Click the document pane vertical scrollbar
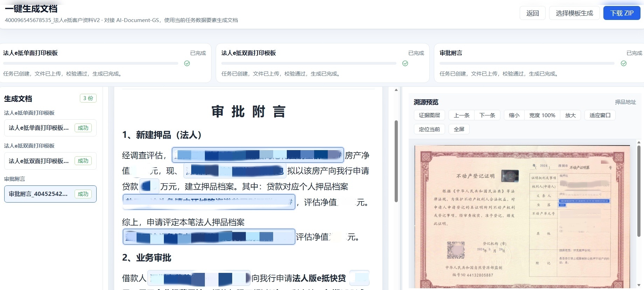 [396, 161]
